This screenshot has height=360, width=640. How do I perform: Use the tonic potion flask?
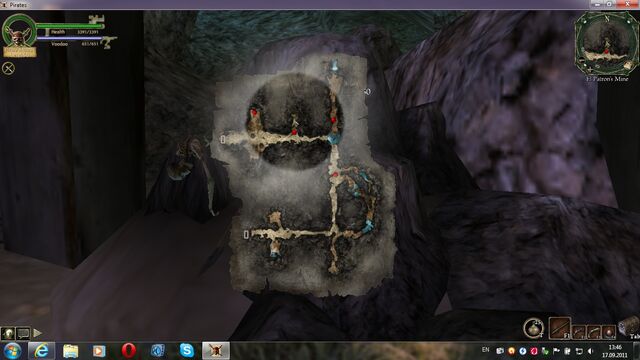coord(533,328)
